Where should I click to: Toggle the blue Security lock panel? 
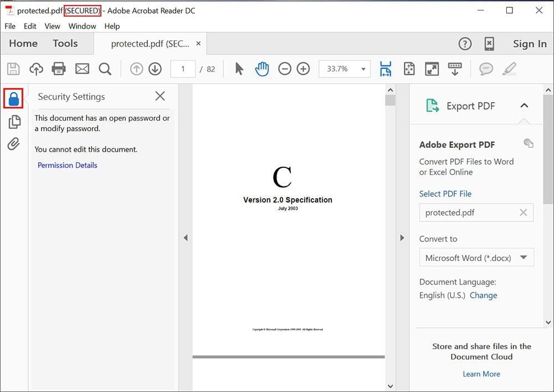(x=14, y=99)
